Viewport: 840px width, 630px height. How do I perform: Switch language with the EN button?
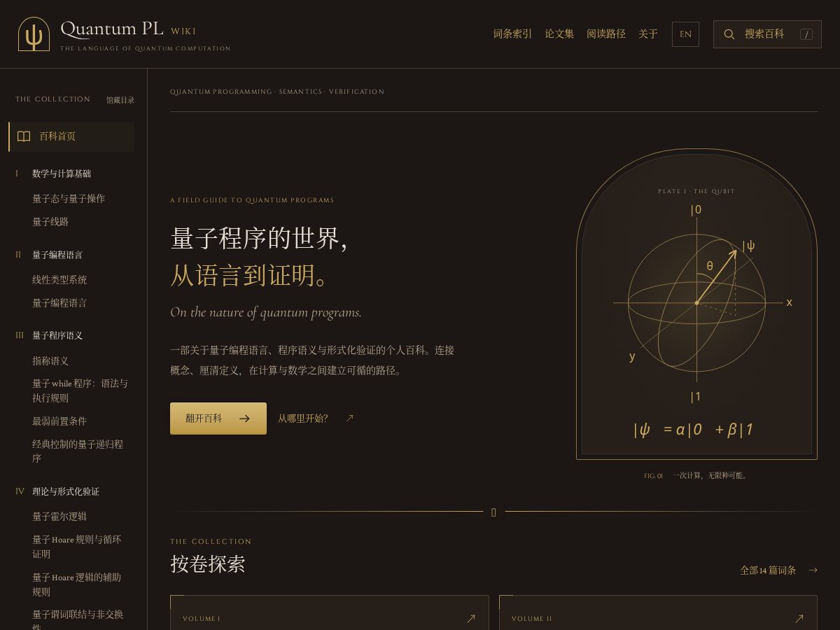click(685, 34)
